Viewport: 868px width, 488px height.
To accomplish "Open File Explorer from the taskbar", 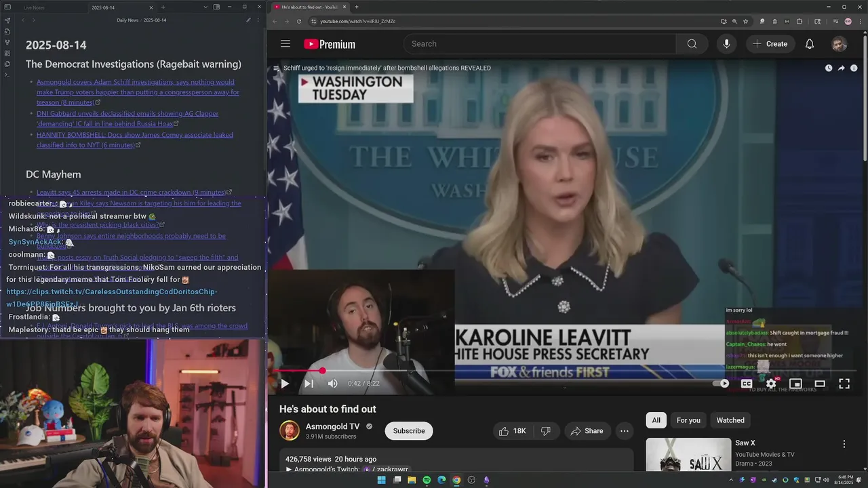I will 412,480.
